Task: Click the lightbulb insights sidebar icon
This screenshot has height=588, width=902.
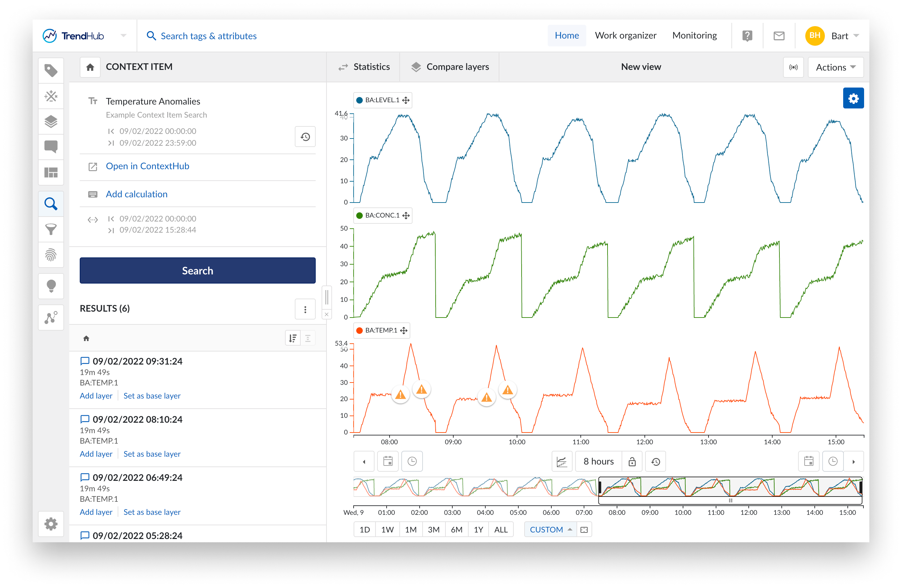Action: pyautogui.click(x=51, y=286)
